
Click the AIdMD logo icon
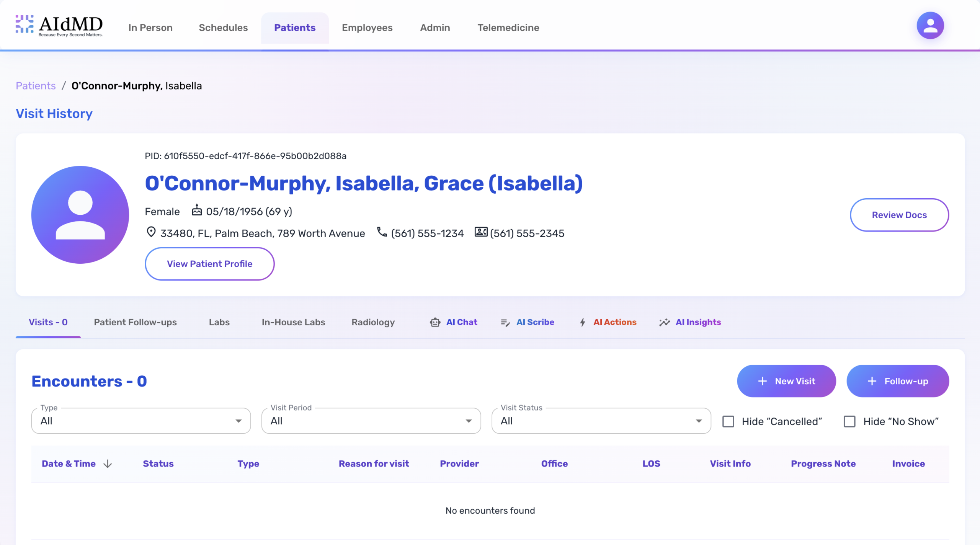pyautogui.click(x=24, y=24)
